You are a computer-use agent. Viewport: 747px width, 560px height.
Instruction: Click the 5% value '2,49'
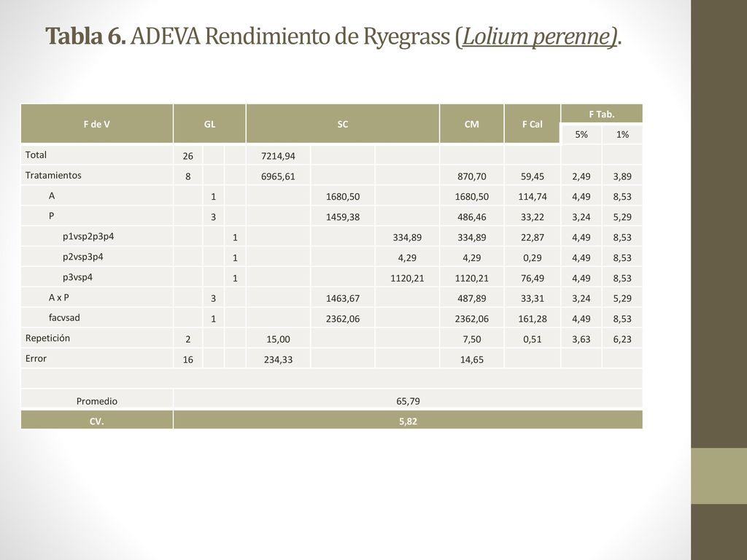581,176
